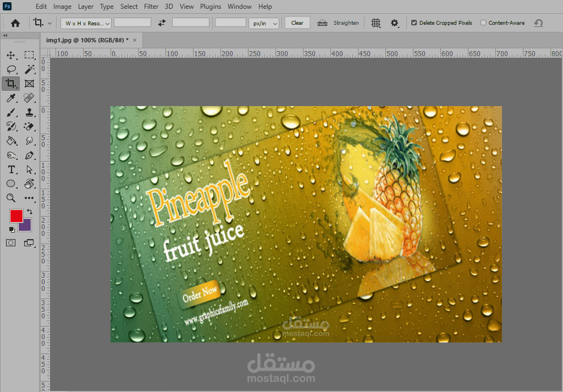Open the Window menu

(240, 7)
